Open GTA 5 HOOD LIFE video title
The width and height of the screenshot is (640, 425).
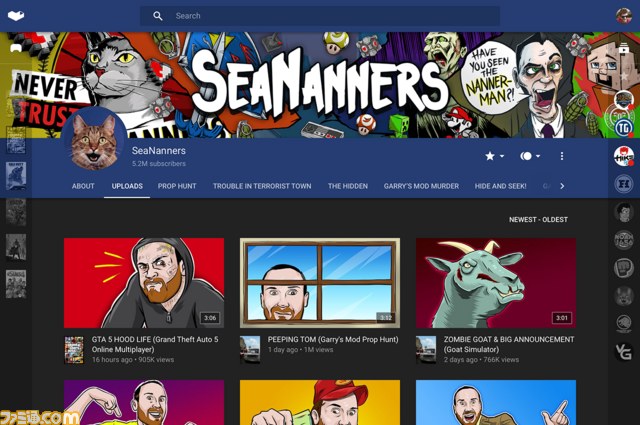tap(155, 344)
